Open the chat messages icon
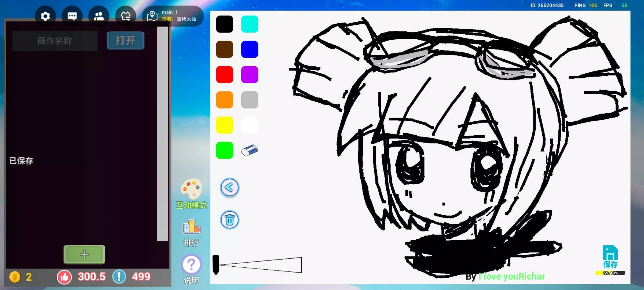644x290 pixels. pos(72,16)
